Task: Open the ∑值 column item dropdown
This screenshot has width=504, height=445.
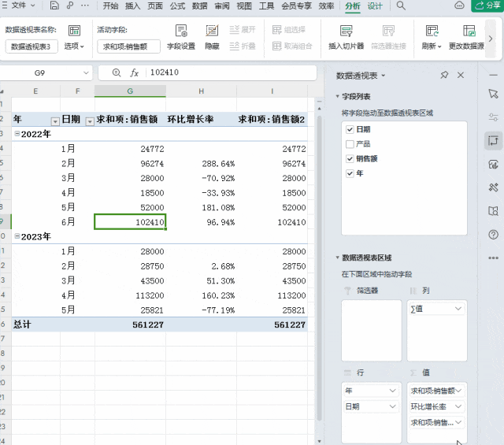Action: (x=458, y=309)
